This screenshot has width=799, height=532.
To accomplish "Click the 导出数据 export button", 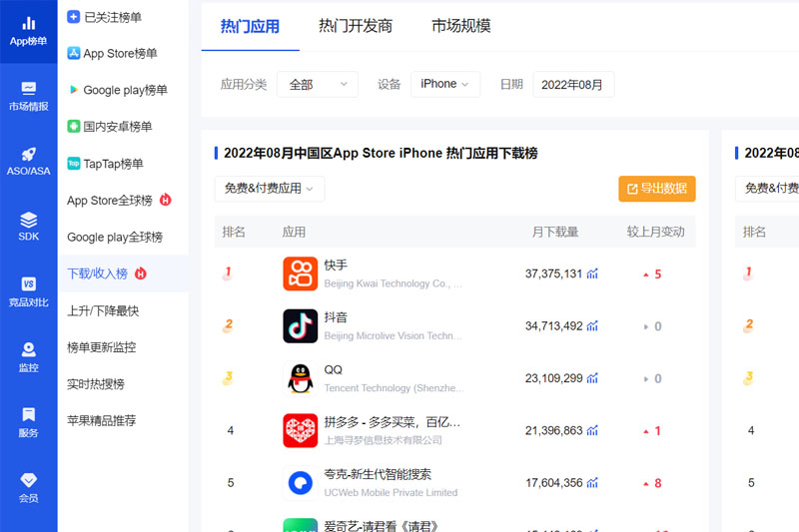I will point(656,189).
